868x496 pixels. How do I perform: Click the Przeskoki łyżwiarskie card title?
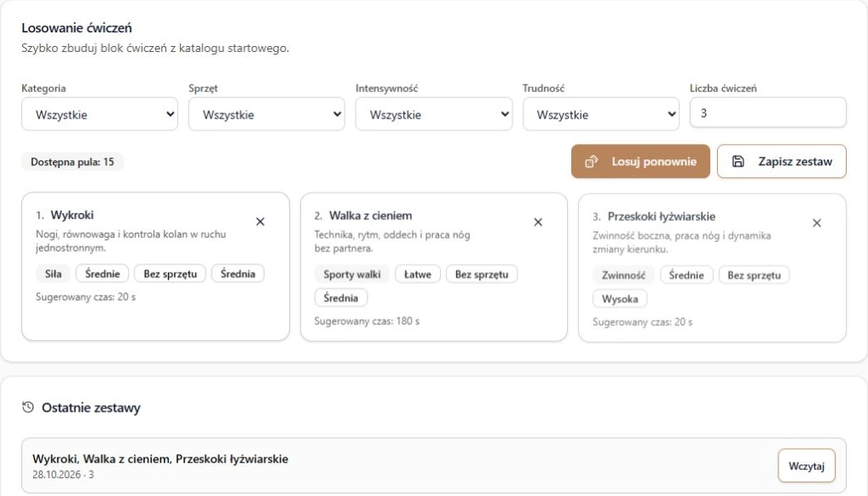pos(662,216)
